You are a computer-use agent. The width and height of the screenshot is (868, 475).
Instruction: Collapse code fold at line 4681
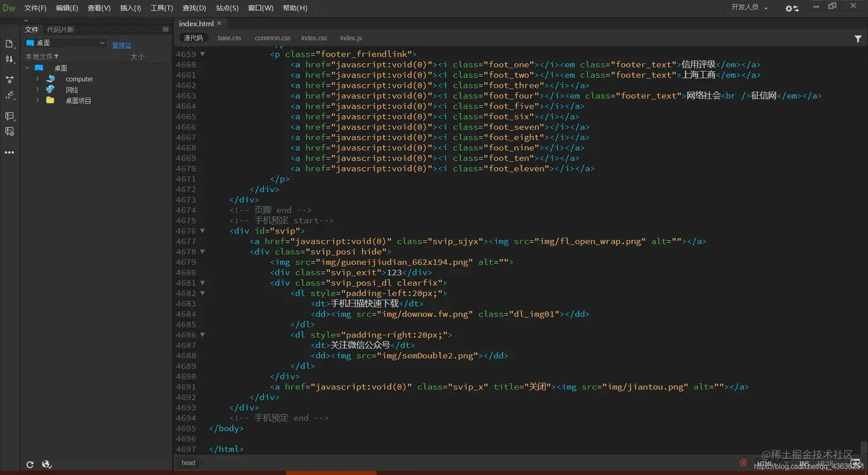coord(202,283)
